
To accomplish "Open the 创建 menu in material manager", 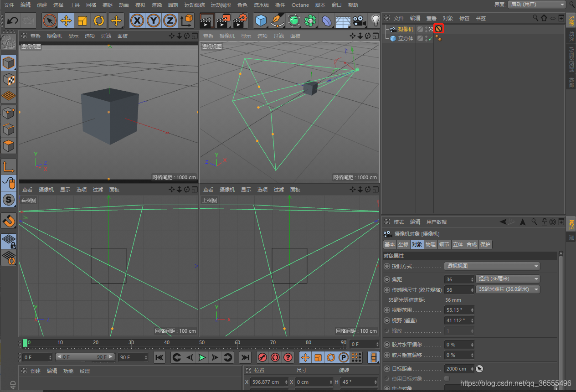I will click(36, 371).
